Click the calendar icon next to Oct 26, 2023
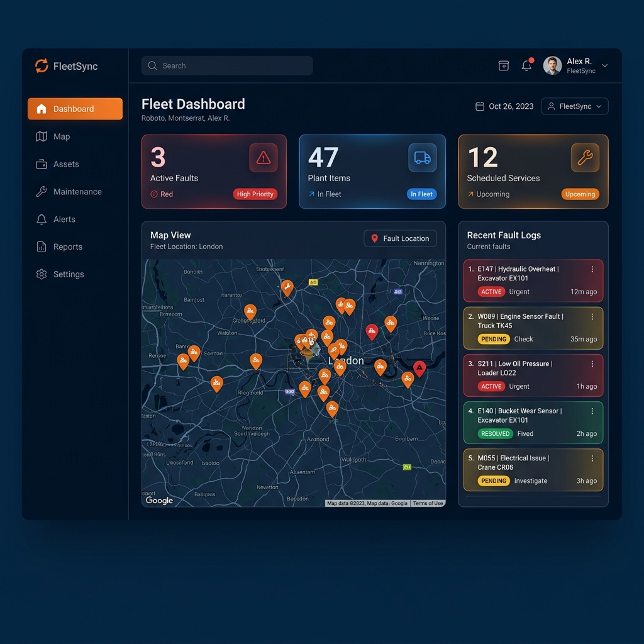 479,106
